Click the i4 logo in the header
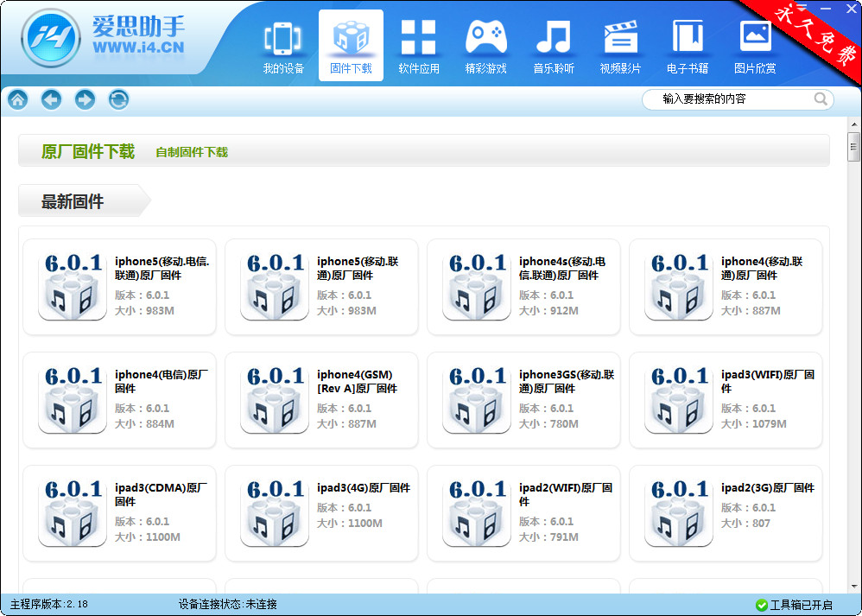The height and width of the screenshot is (616, 862). click(51, 39)
